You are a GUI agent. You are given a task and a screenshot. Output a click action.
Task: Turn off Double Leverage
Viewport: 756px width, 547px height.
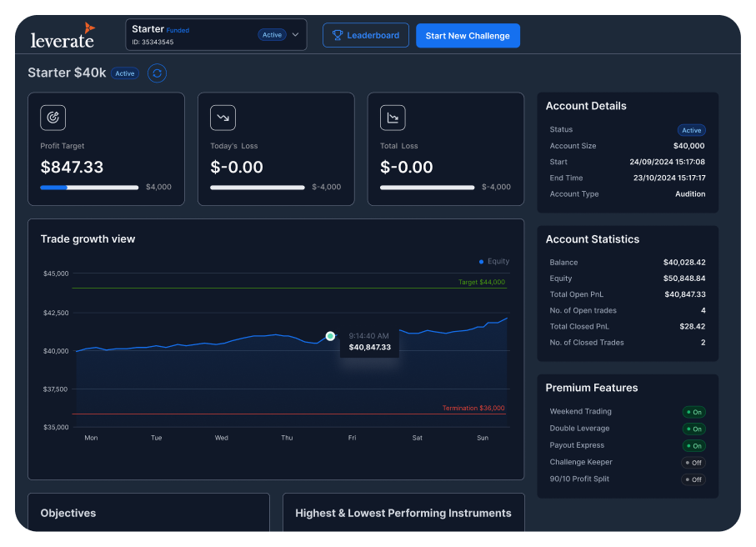(x=693, y=429)
